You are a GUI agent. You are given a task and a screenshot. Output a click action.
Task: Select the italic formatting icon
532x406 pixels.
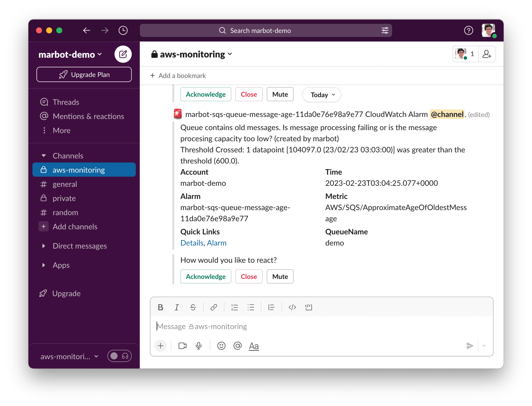click(177, 307)
